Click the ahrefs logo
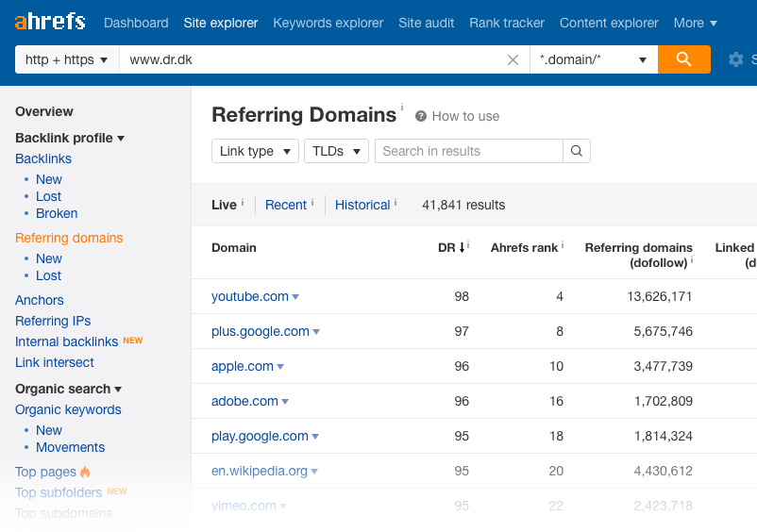This screenshot has height=532, width=757. tap(50, 22)
